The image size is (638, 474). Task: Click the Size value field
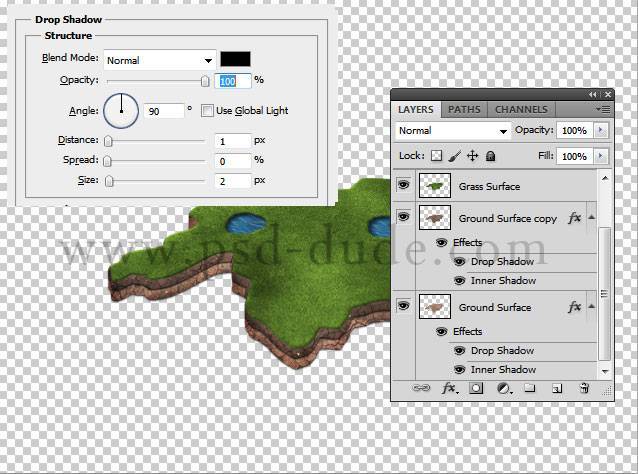pos(233,181)
